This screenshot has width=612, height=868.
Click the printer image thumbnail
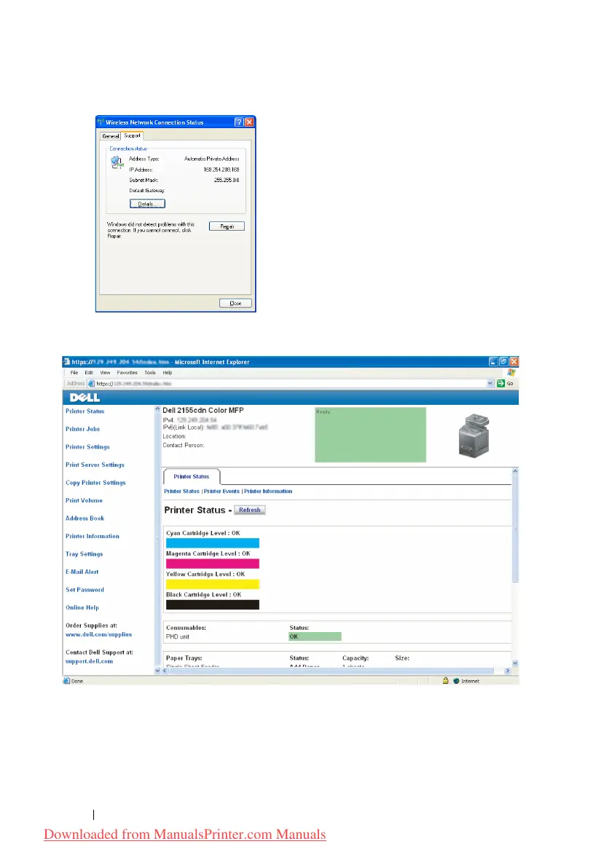coord(474,435)
